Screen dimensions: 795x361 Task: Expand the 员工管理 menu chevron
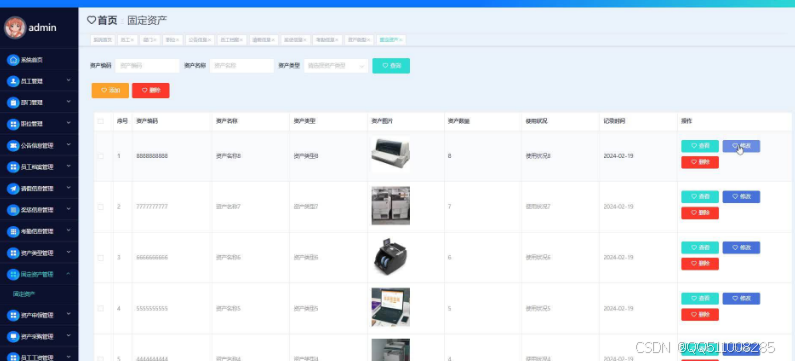point(68,80)
